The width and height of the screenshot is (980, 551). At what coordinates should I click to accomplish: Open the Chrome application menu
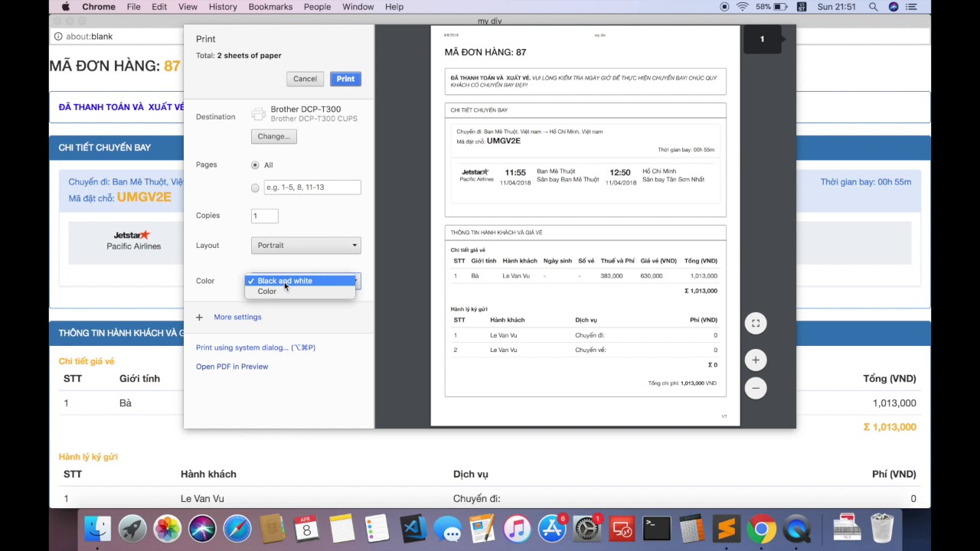coord(98,7)
